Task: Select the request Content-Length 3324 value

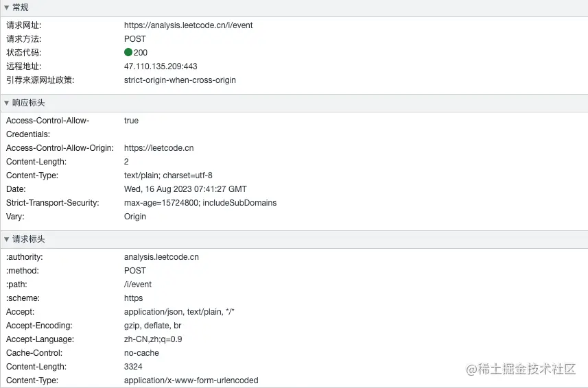Action: pyautogui.click(x=134, y=367)
